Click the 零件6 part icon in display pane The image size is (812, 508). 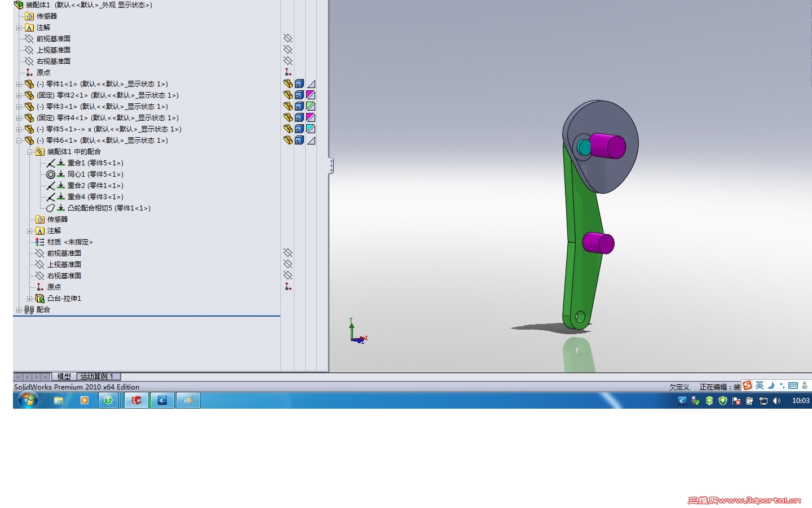click(288, 140)
